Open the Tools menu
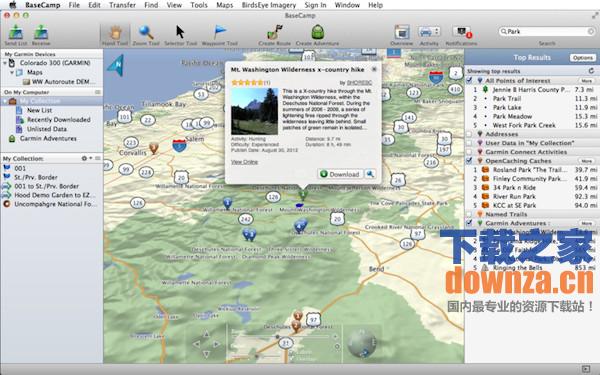 click(199, 5)
